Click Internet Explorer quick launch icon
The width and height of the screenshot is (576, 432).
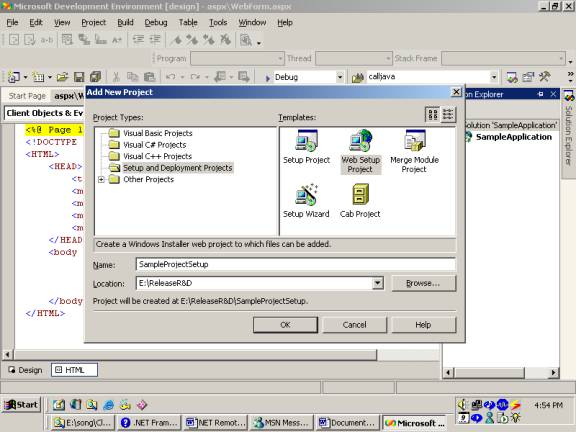coord(108,405)
